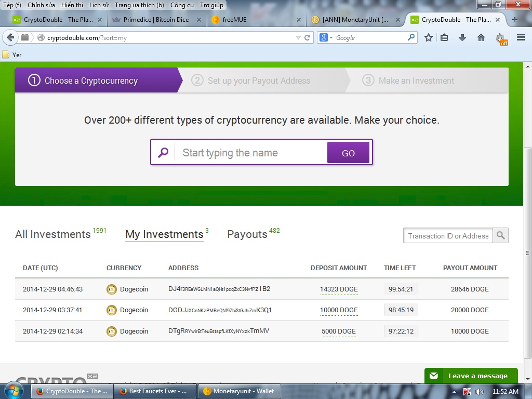
Task: Show the All Investments list
Action: [x=53, y=234]
